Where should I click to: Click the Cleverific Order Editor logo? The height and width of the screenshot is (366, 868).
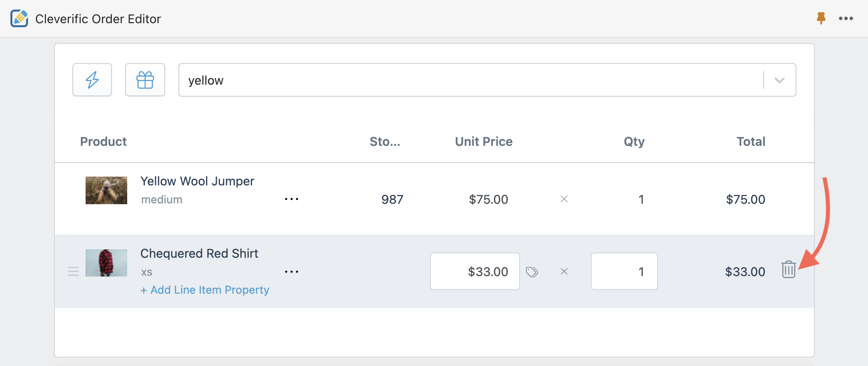coord(19,18)
